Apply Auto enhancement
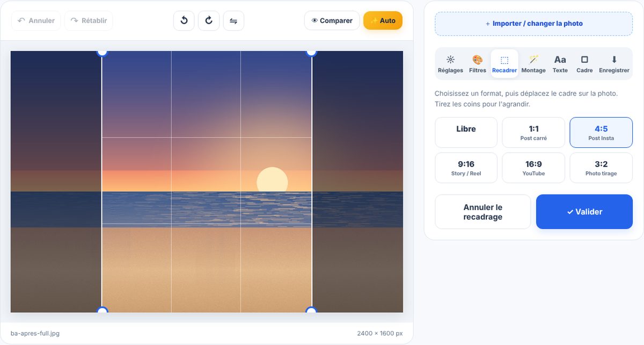The width and height of the screenshot is (644, 345). 383,20
